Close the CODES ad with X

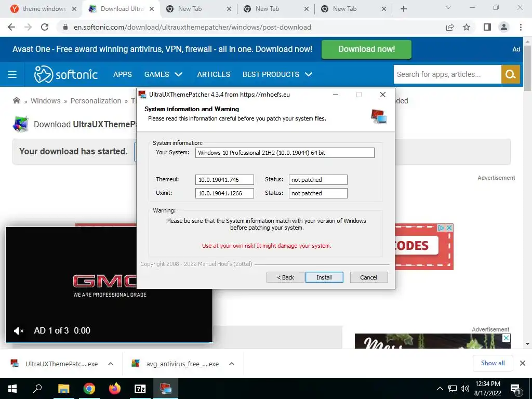point(449,228)
